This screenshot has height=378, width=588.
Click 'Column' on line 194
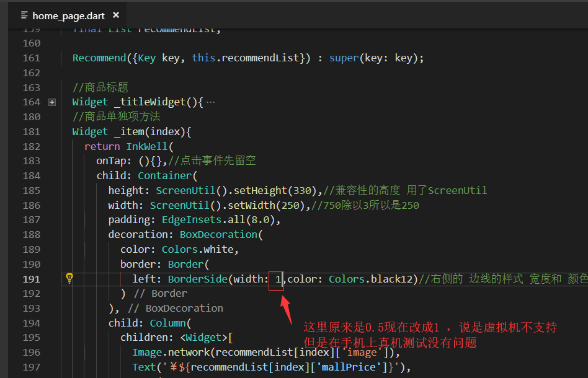[167, 323]
